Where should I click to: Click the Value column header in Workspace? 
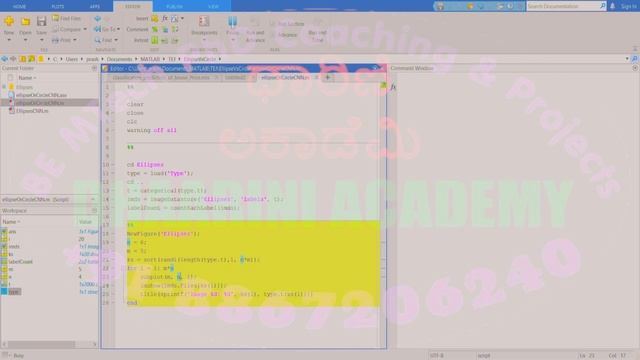click(x=85, y=222)
